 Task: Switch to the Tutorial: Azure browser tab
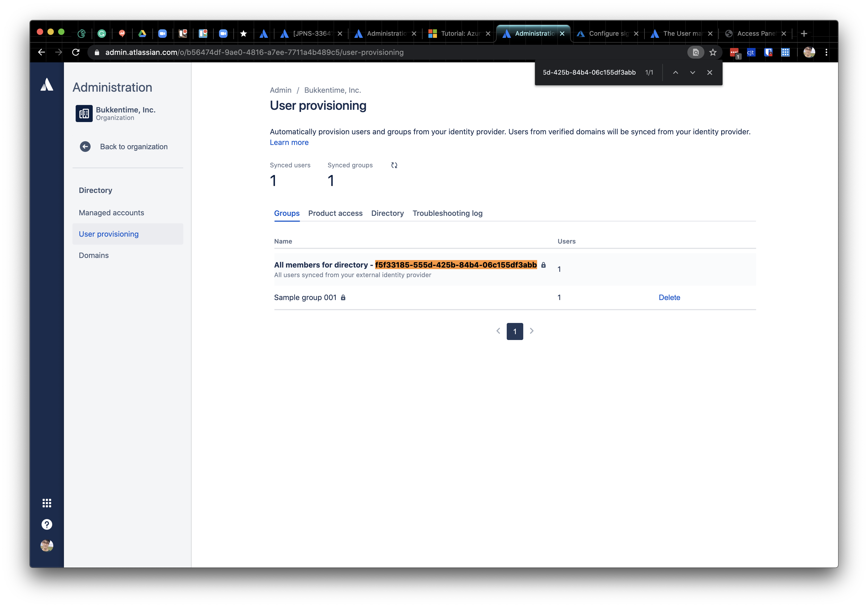point(459,34)
